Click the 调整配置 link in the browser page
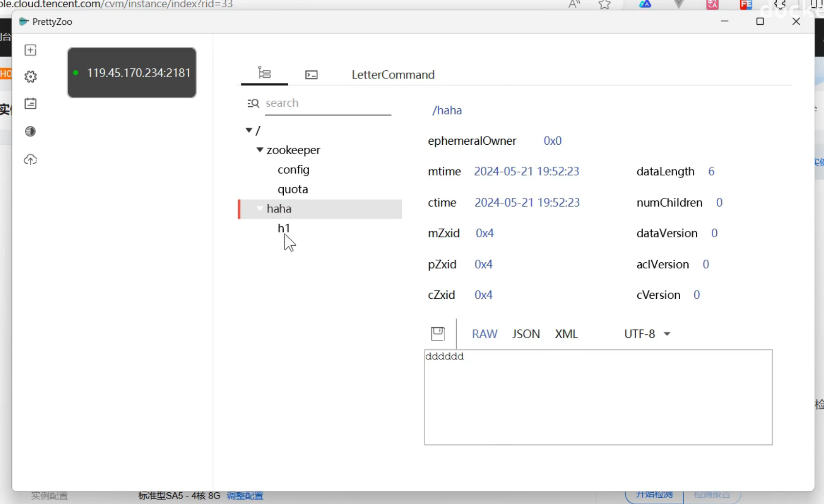The image size is (824, 504). [x=245, y=496]
